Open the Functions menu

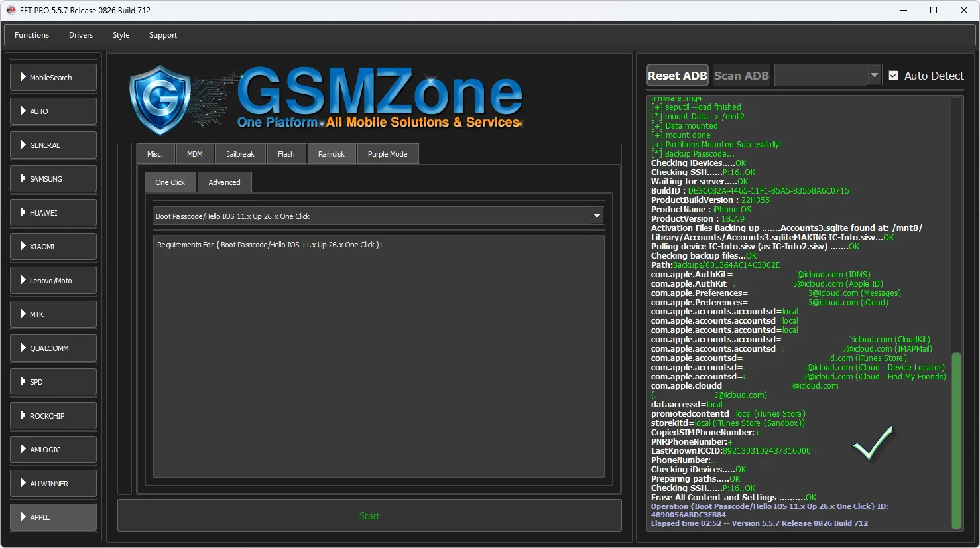coord(32,35)
